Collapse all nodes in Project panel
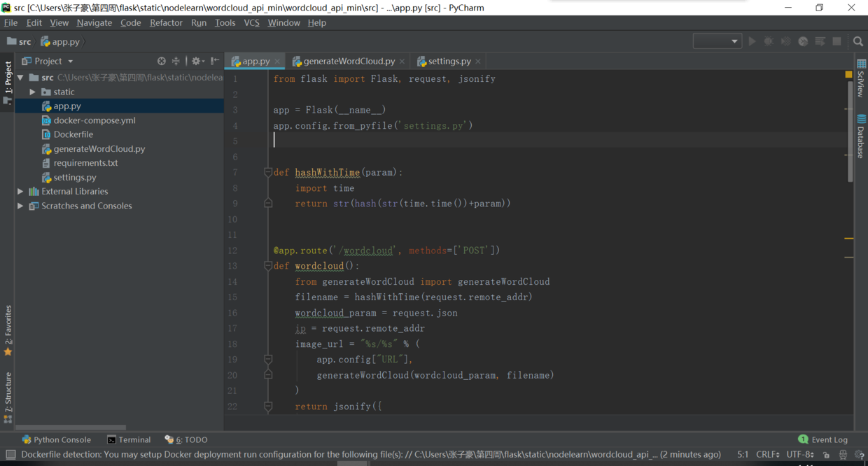This screenshot has height=466, width=868. point(176,61)
